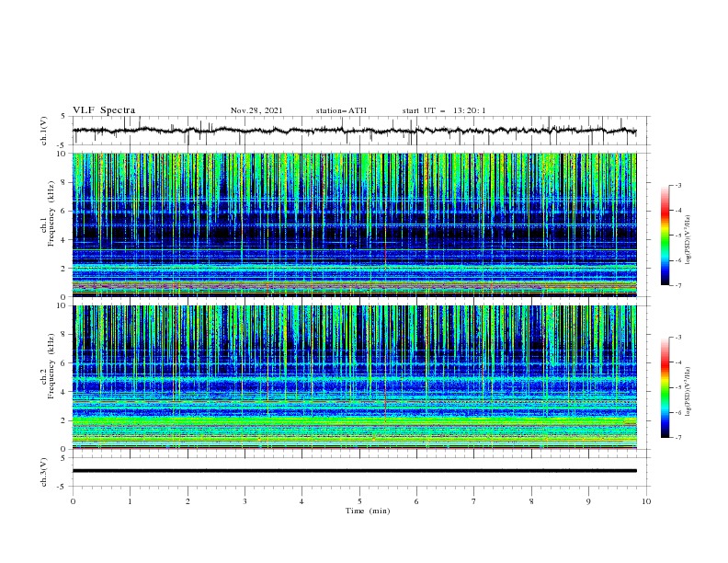728x563 pixels.
Task: Click the ch.1 voltage waveform trace
Action: (x=355, y=131)
